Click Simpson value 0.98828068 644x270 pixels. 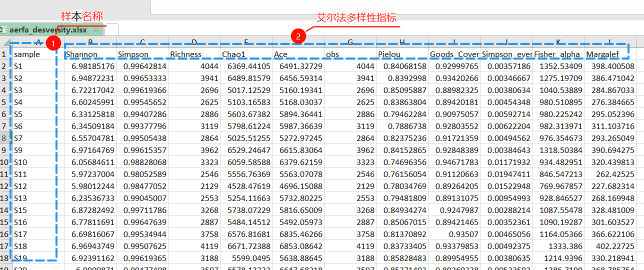point(142,162)
